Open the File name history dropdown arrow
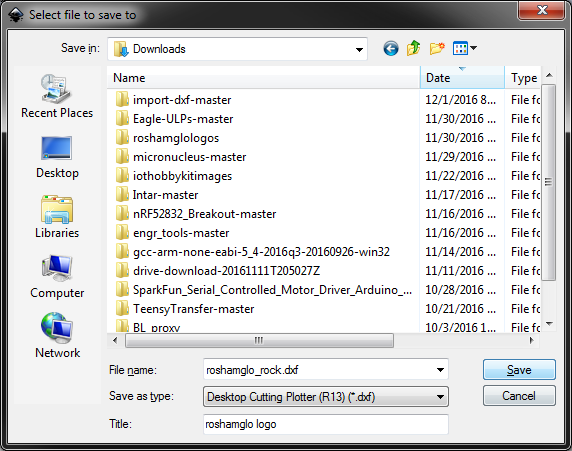Image resolution: width=572 pixels, height=451 pixels. point(440,370)
